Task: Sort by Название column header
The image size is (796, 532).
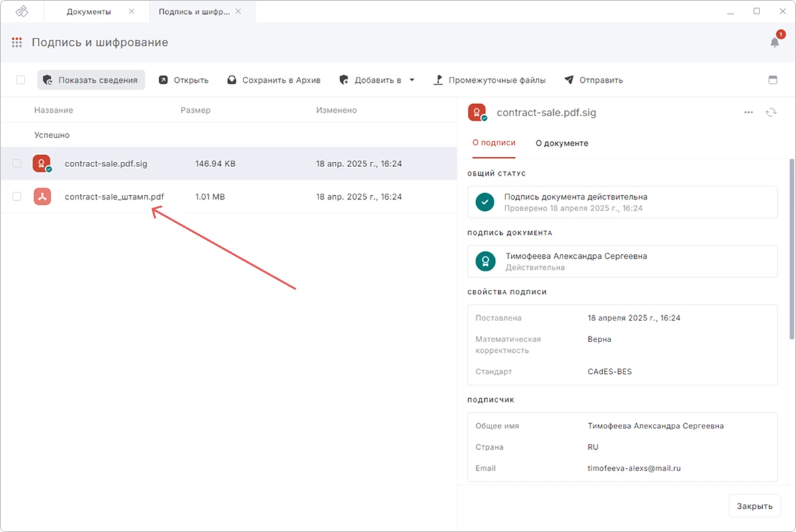Action: point(54,110)
